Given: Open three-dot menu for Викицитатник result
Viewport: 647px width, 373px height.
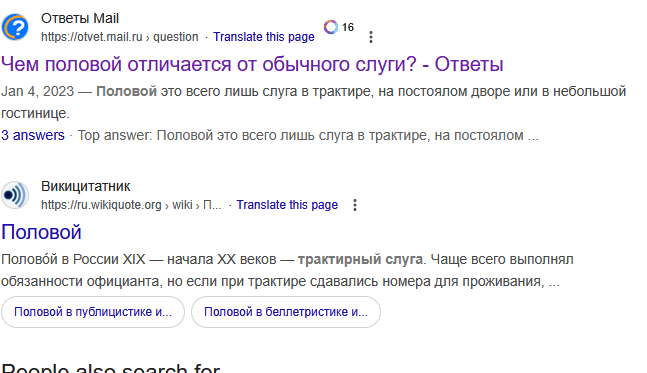Looking at the screenshot, I should [x=355, y=205].
